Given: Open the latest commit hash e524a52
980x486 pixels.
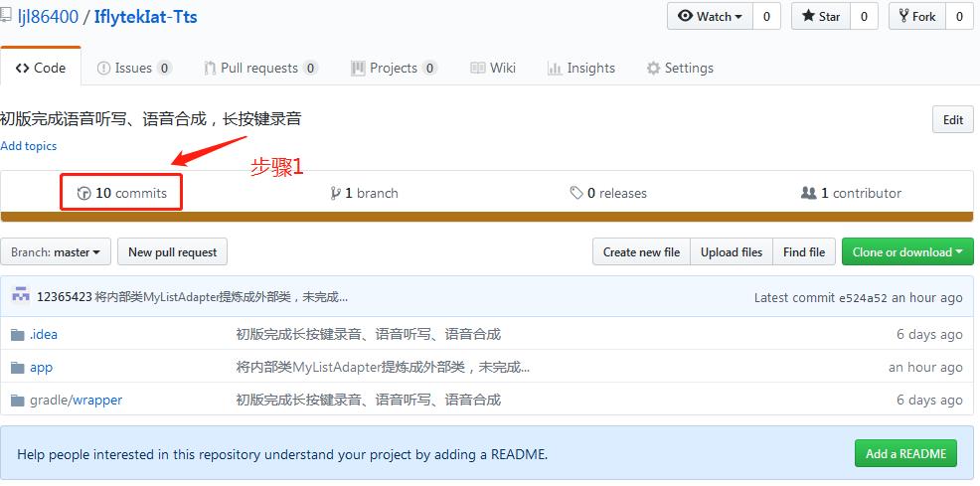Looking at the screenshot, I should 863,298.
